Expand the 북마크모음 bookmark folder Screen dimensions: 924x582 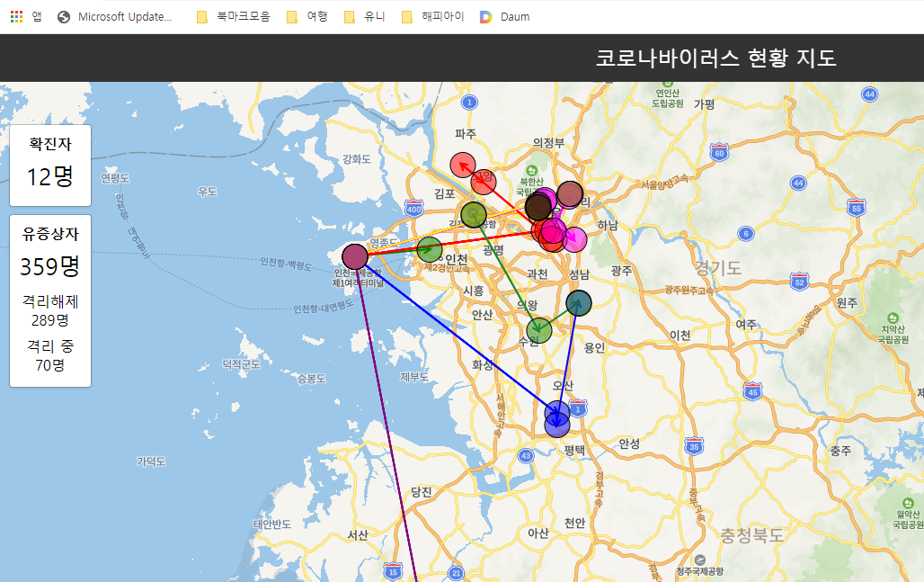(233, 16)
